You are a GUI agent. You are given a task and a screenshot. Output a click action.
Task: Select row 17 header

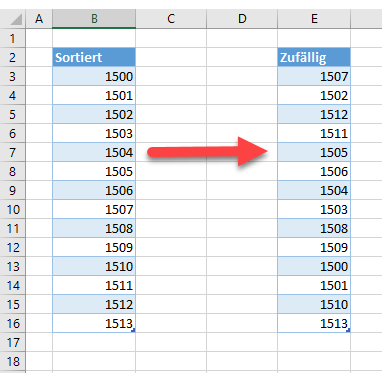(x=13, y=342)
